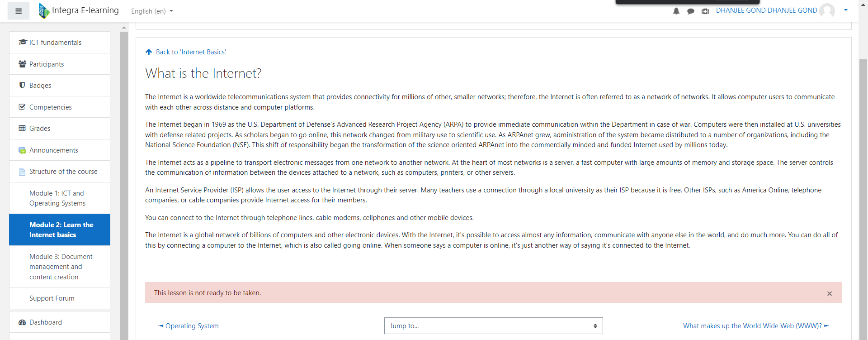The height and width of the screenshot is (340, 868).
Task: Open the Jump to... dropdown
Action: 493,326
